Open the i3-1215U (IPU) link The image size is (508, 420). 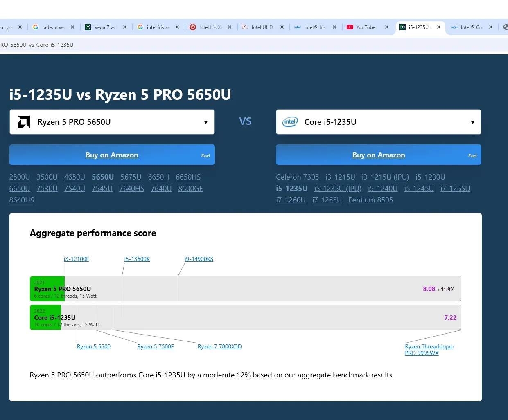pos(386,177)
